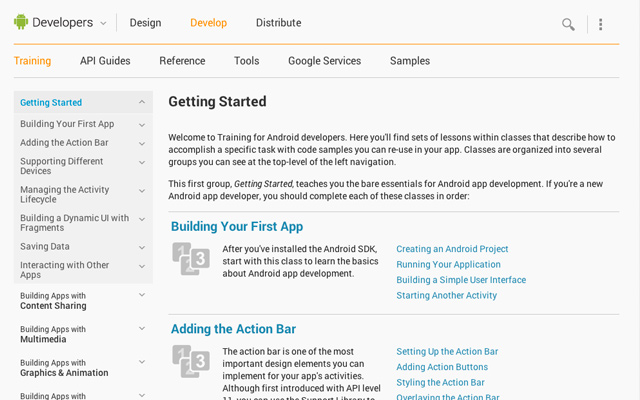Expand Supporting Different Devices chevron
This screenshot has width=640, height=400.
point(142,162)
